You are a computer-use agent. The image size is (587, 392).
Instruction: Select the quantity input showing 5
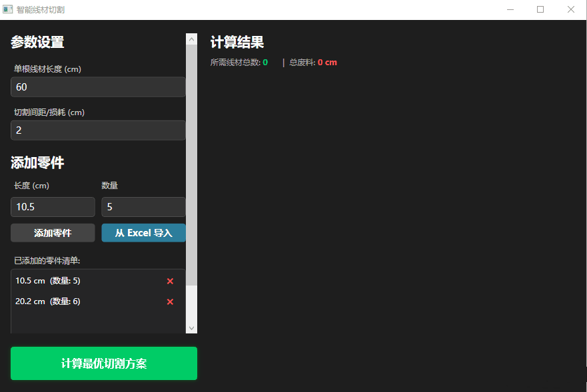pos(143,207)
